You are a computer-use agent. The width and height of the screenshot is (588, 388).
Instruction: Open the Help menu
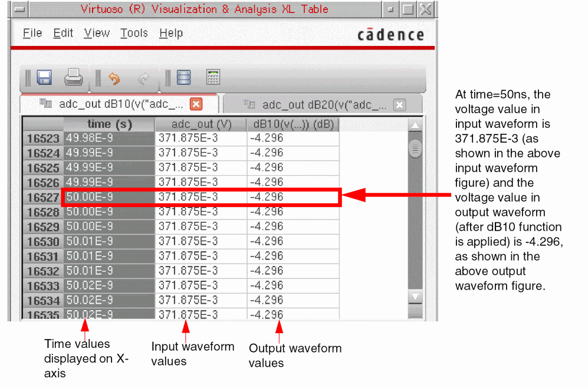(171, 34)
